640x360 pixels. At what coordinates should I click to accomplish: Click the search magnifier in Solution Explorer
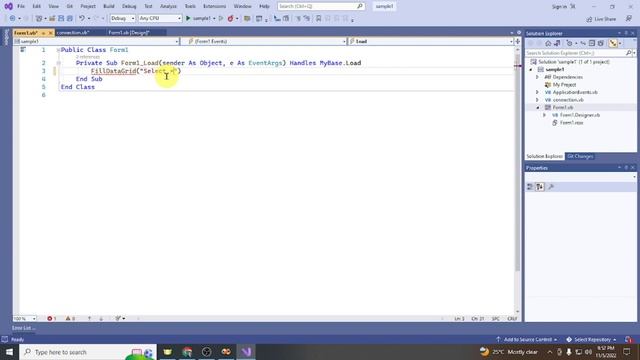tap(629, 53)
